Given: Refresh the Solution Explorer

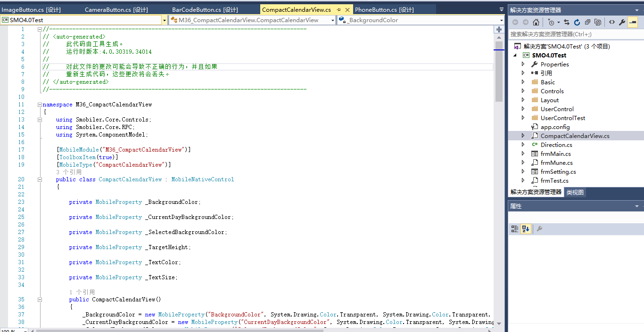Looking at the screenshot, I should (577, 22).
